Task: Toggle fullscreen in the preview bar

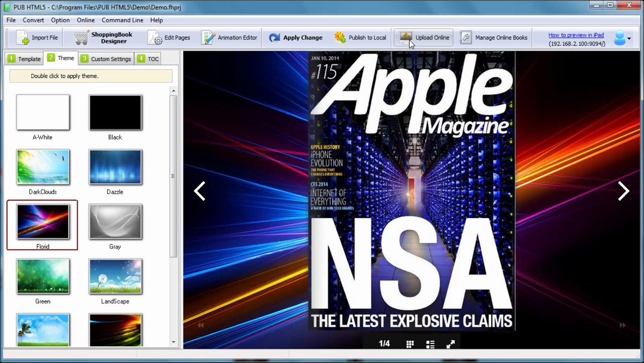Action: 450,344
